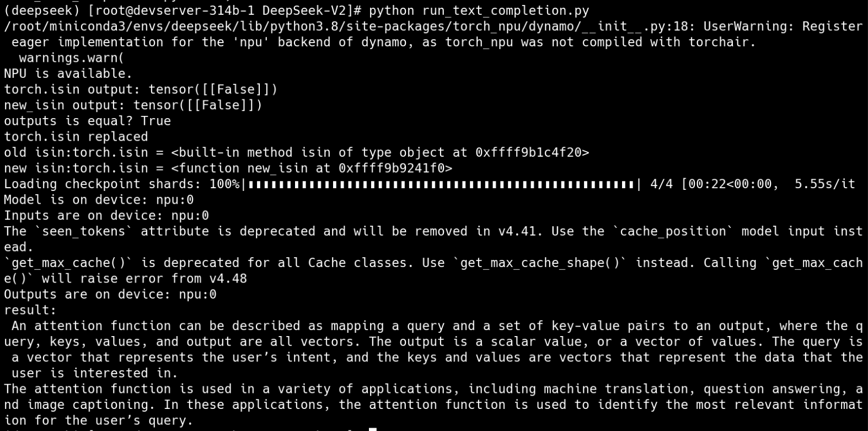The image size is (868, 431).
Task: Click the new_isin output tensor line
Action: (133, 105)
